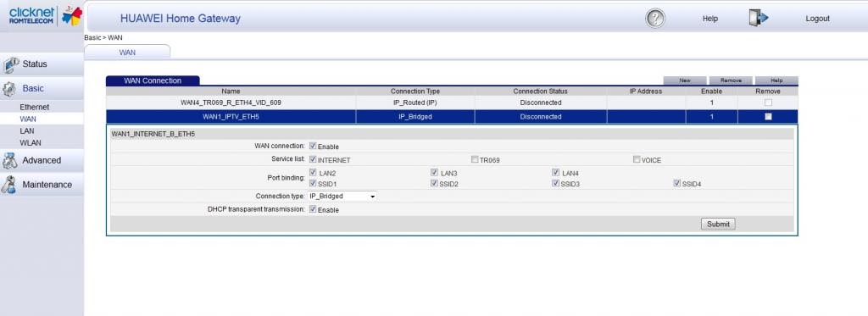This screenshot has height=316, width=868.
Task: Uncheck SSID3 port binding
Action: coord(556,183)
